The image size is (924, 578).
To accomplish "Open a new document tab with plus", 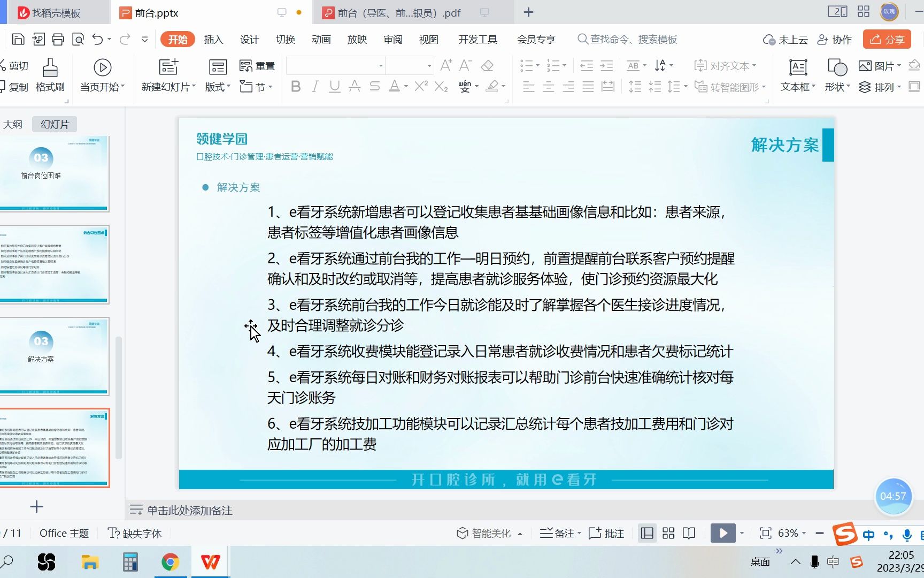I will click(528, 12).
